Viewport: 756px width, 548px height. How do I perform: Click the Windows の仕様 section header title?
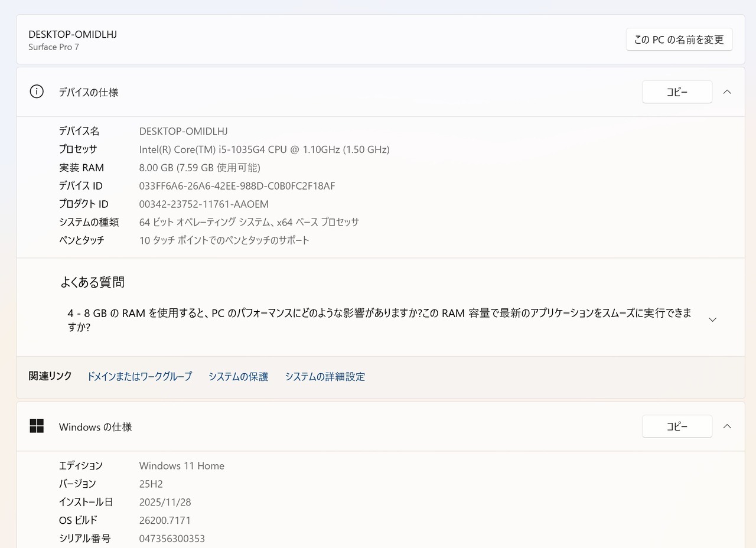tap(95, 427)
